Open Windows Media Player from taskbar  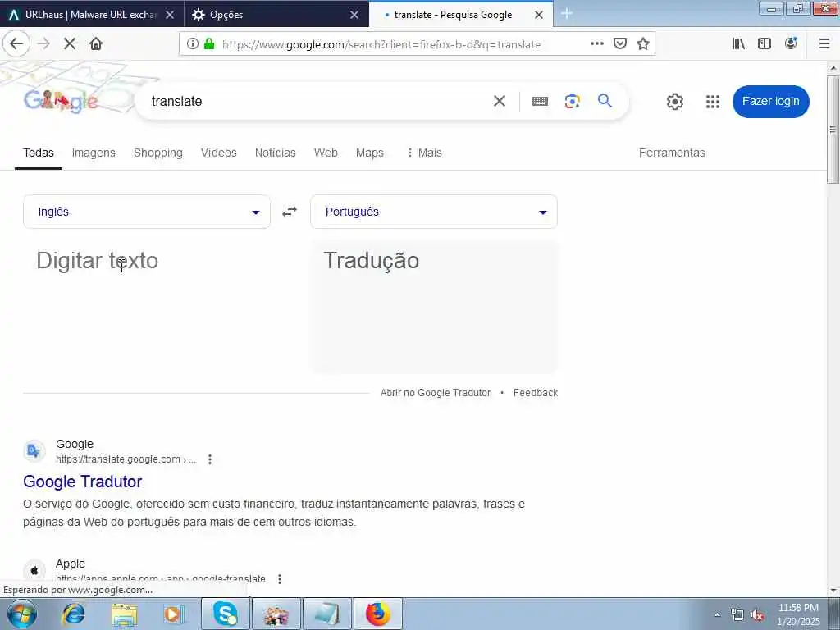(174, 614)
